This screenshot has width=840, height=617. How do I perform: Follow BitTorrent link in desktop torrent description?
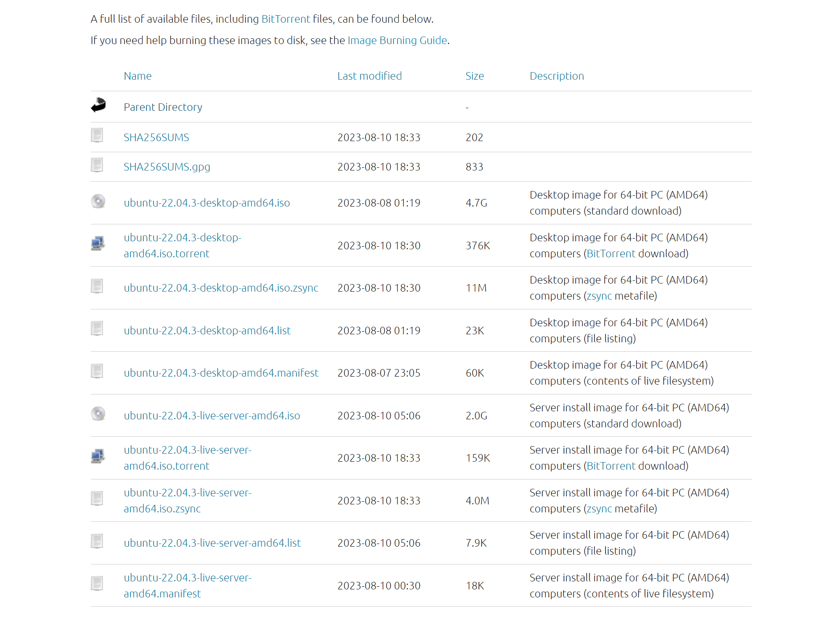(611, 254)
